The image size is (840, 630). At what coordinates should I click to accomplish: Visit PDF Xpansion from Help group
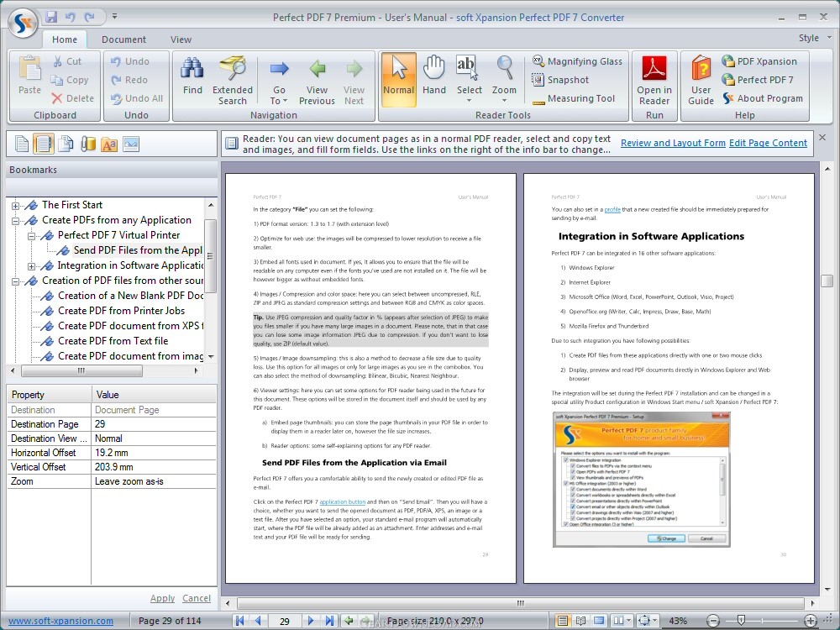point(759,61)
